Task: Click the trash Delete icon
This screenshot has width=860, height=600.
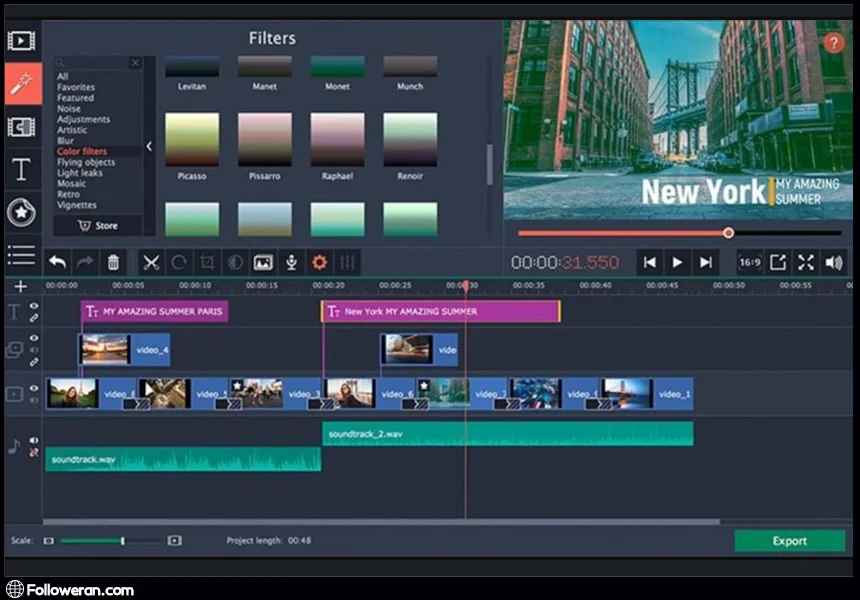Action: (x=113, y=262)
